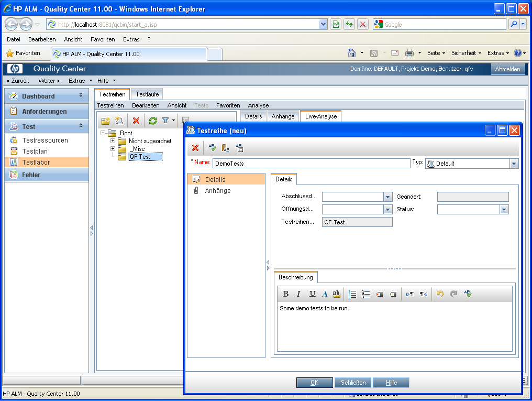Viewport: 532px width, 401px height.
Task: Run spell check in Beschreibung editor toolbar
Action: pos(468,294)
